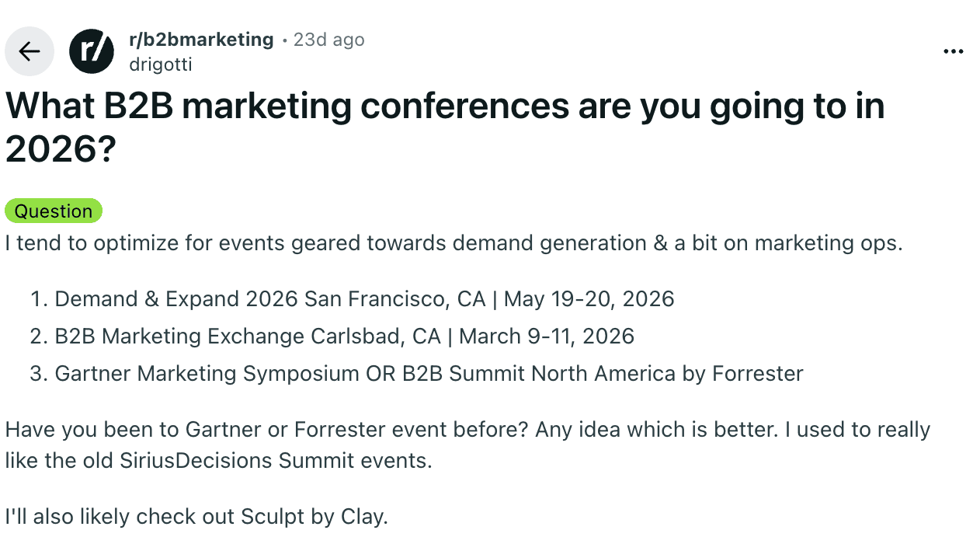Click the 23d ago timestamp
Image resolution: width=980 pixels, height=544 pixels.
(x=328, y=40)
